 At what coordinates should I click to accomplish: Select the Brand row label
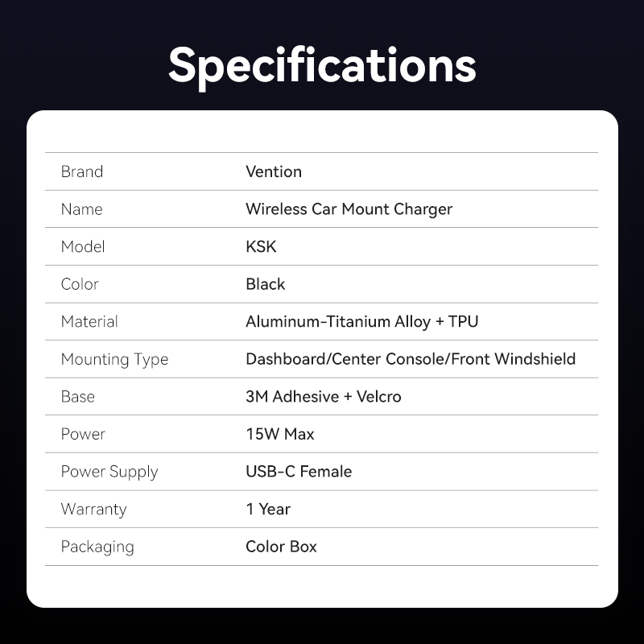point(82,171)
